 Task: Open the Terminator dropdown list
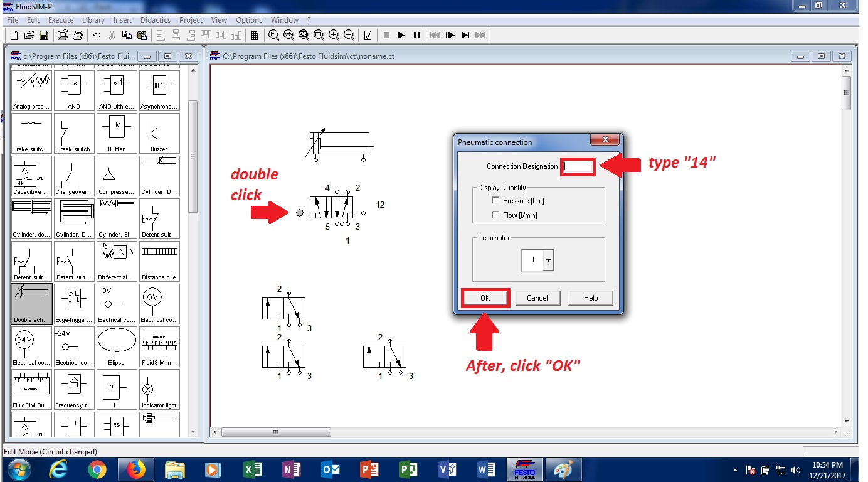pos(548,260)
